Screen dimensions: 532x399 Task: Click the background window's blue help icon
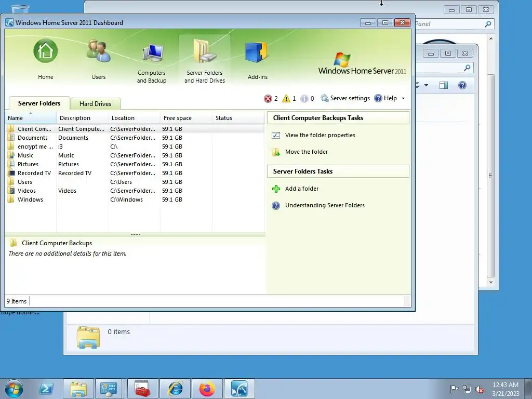tap(462, 85)
